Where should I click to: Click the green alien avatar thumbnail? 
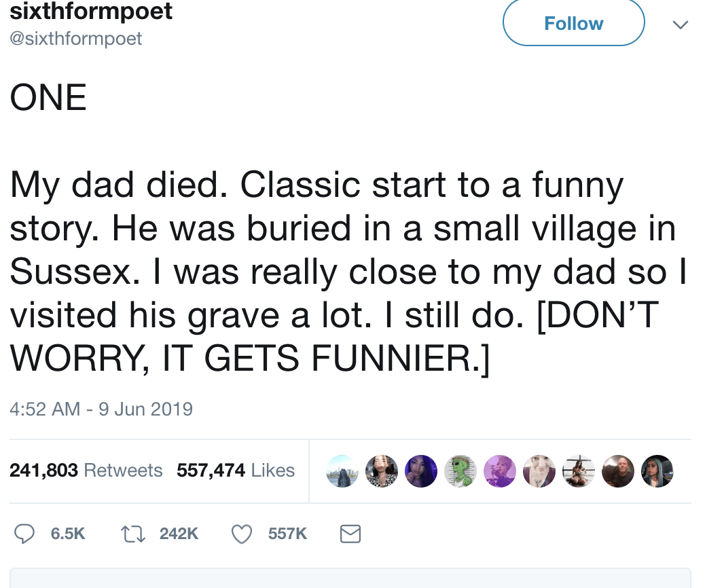point(460,471)
